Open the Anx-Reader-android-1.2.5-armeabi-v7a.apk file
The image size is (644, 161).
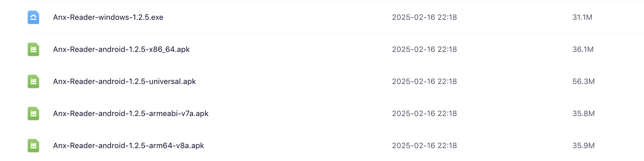click(x=131, y=114)
